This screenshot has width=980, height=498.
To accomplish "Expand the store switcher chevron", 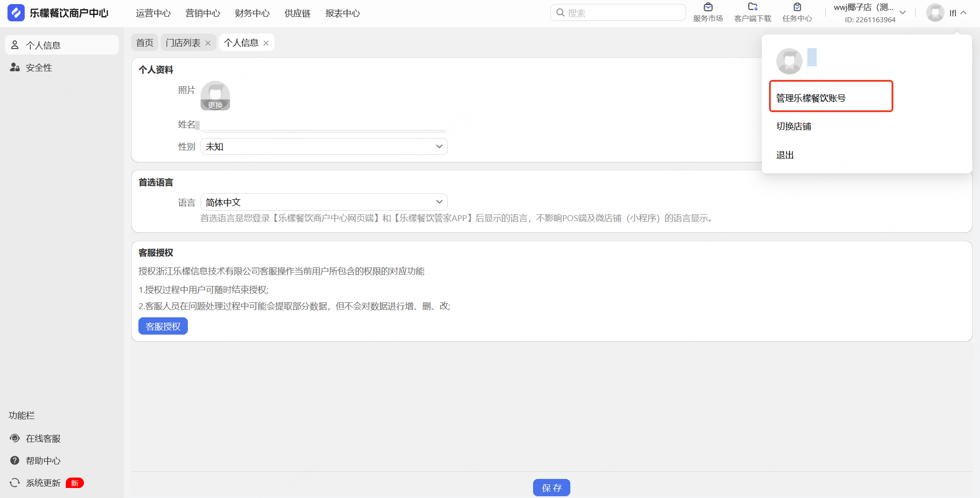I will coord(902,13).
